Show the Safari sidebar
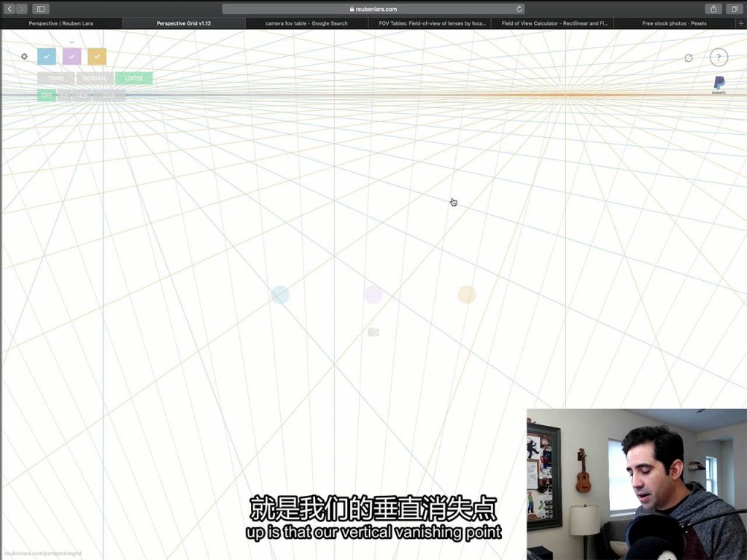 41,9
